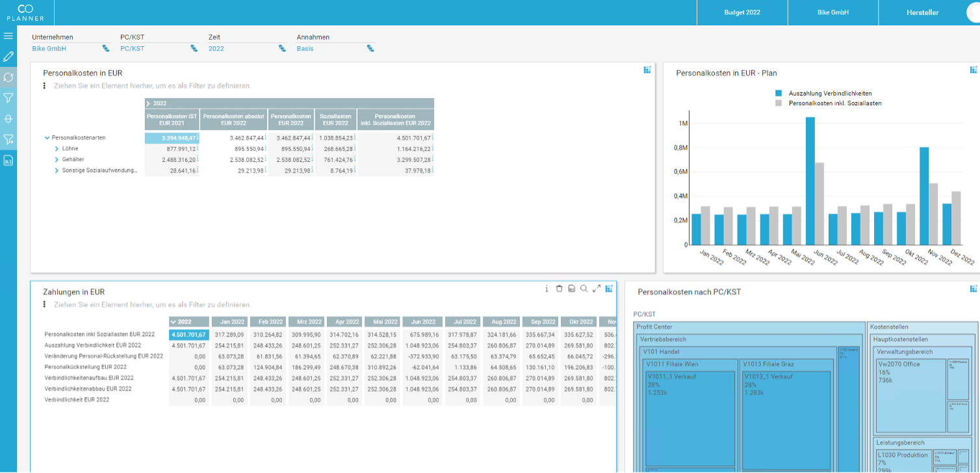Click the magnifier search icon on Zahlungen panel

pyautogui.click(x=584, y=288)
